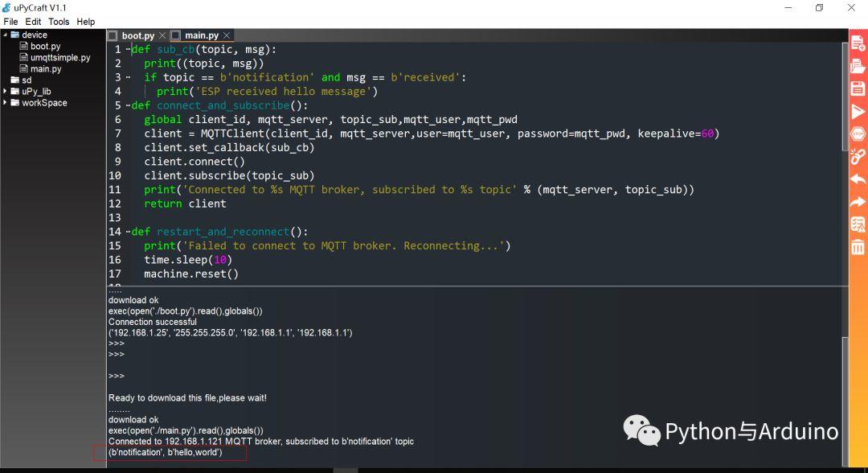Click the sd folder icon in the tree
Image resolution: width=868 pixels, height=473 pixels.
15,80
